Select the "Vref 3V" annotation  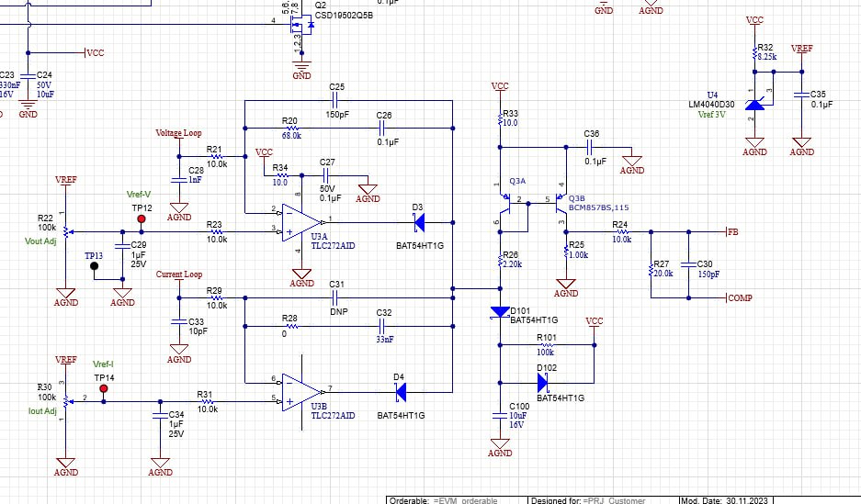coord(711,115)
